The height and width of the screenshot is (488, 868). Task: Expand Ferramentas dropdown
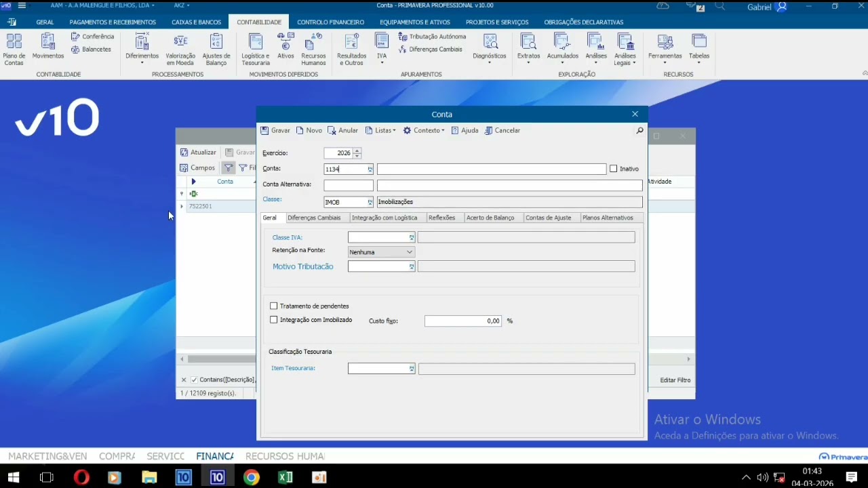pos(665,63)
